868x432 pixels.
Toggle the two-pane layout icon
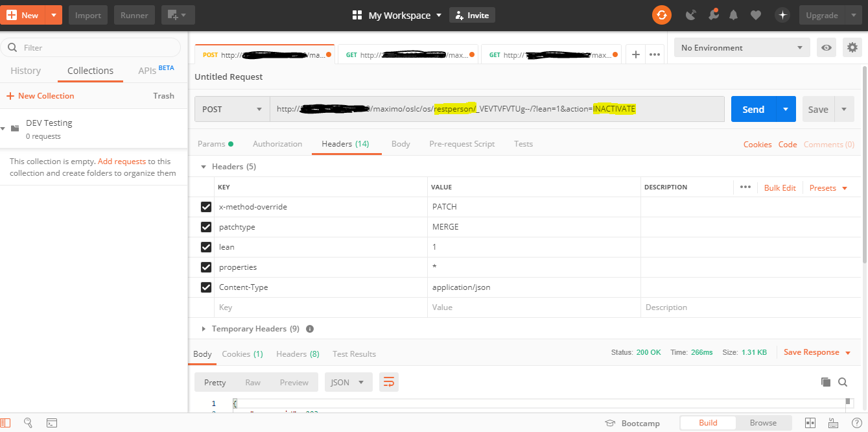pos(810,422)
